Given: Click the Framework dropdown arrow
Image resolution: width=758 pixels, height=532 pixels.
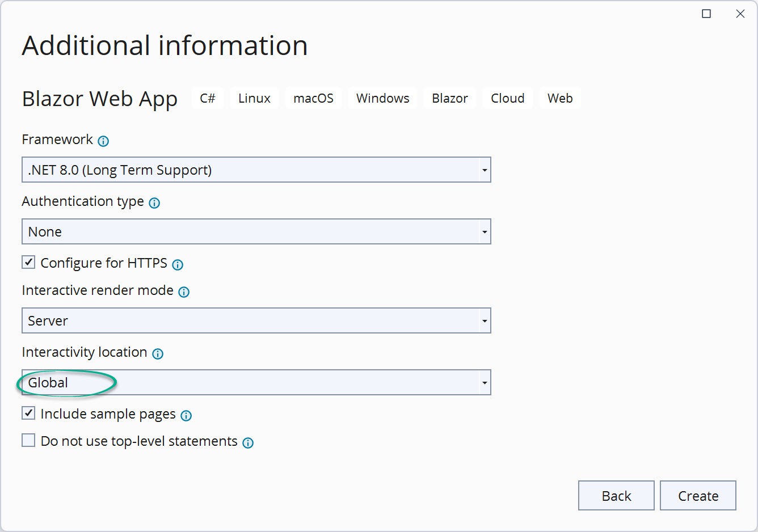Looking at the screenshot, I should (484, 170).
